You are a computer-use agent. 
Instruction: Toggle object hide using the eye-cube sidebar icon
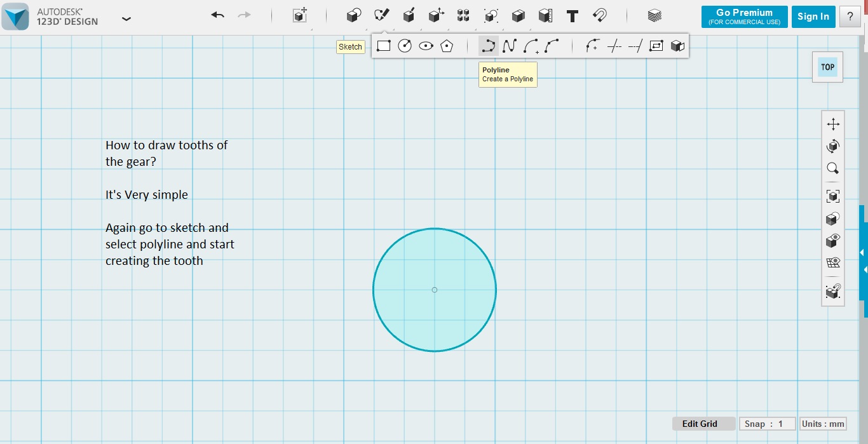pos(833,240)
